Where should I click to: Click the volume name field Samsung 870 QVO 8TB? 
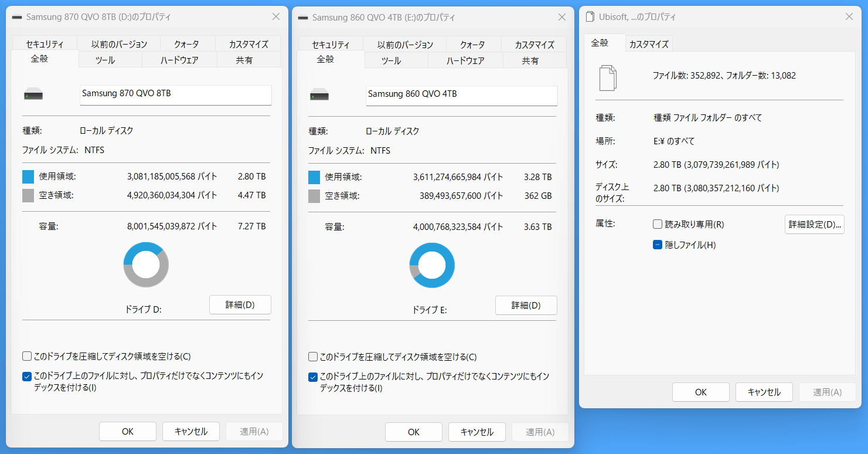[x=175, y=95]
